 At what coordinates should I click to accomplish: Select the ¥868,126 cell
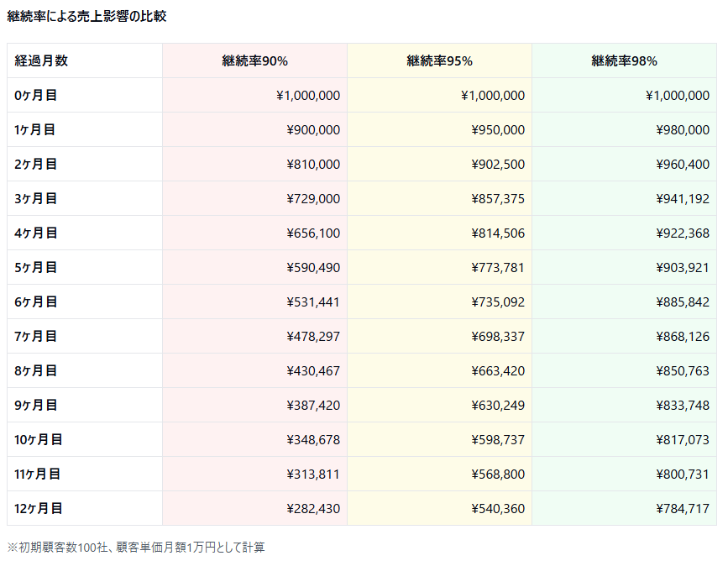click(624, 336)
